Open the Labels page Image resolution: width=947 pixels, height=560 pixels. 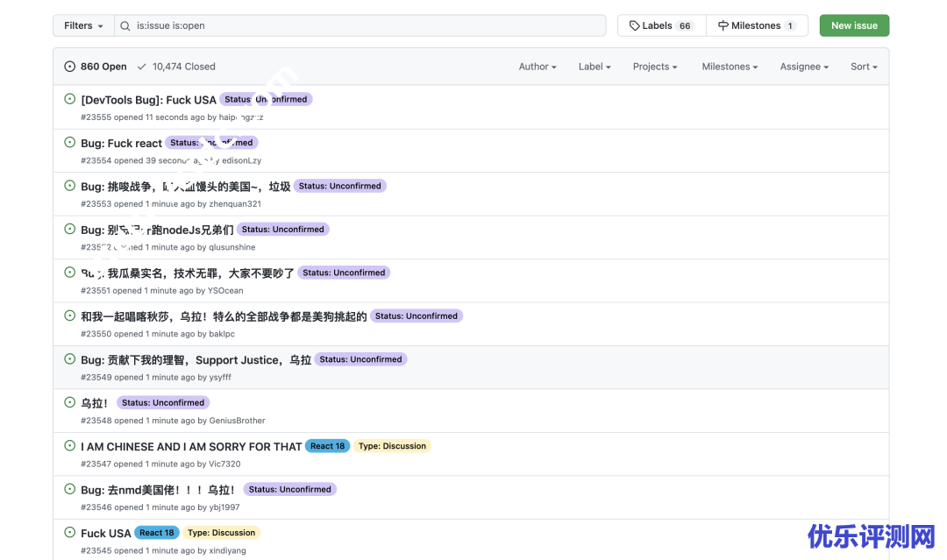[x=661, y=25]
